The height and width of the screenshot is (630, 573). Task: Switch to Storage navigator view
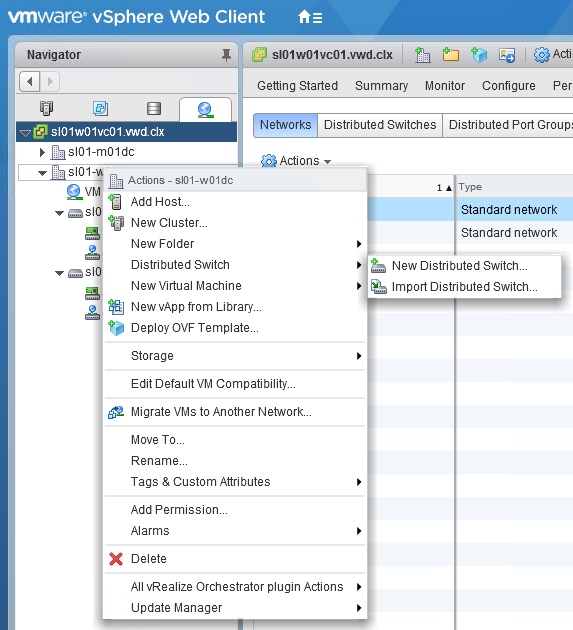pos(154,108)
